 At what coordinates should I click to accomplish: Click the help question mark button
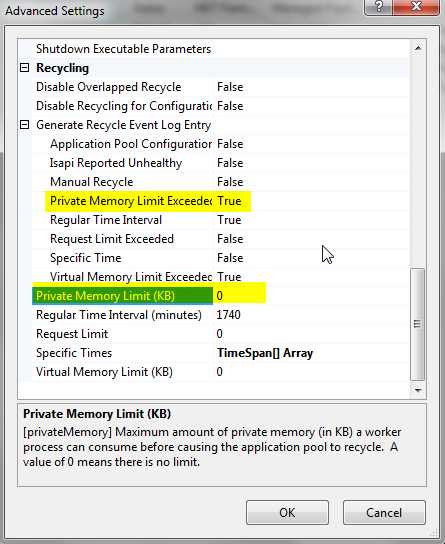[x=379, y=7]
